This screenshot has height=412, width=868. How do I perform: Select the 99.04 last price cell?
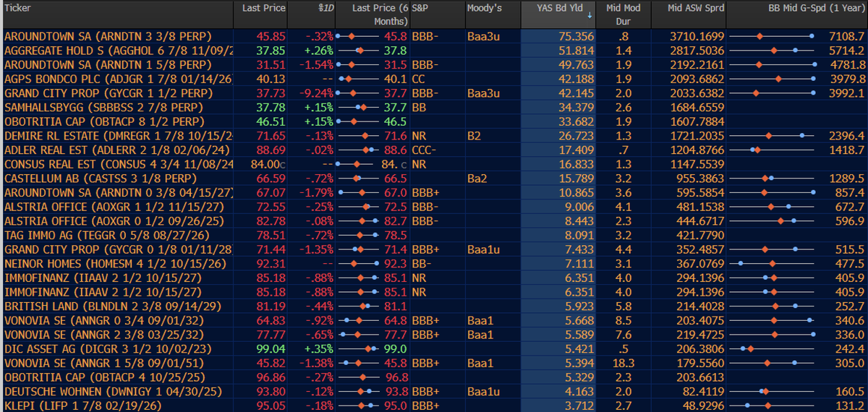(x=272, y=348)
